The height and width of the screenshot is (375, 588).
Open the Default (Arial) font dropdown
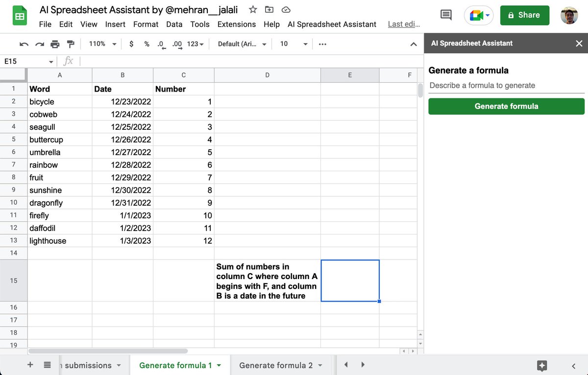pos(242,44)
